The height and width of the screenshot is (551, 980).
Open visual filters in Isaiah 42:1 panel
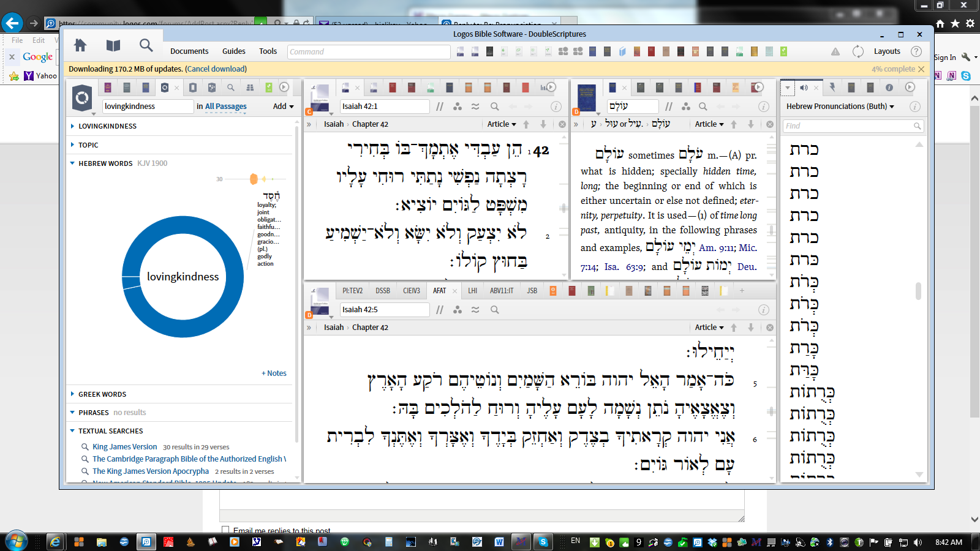click(x=458, y=107)
